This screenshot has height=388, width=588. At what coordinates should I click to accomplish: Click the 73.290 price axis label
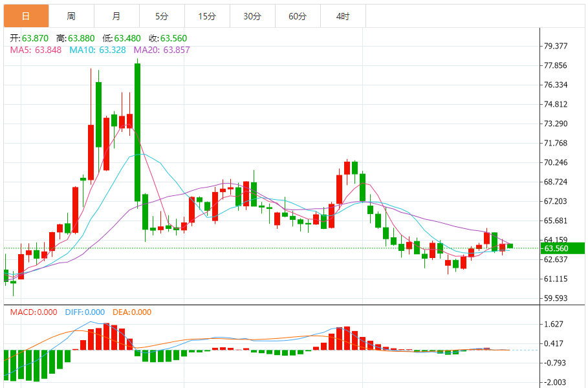point(556,124)
